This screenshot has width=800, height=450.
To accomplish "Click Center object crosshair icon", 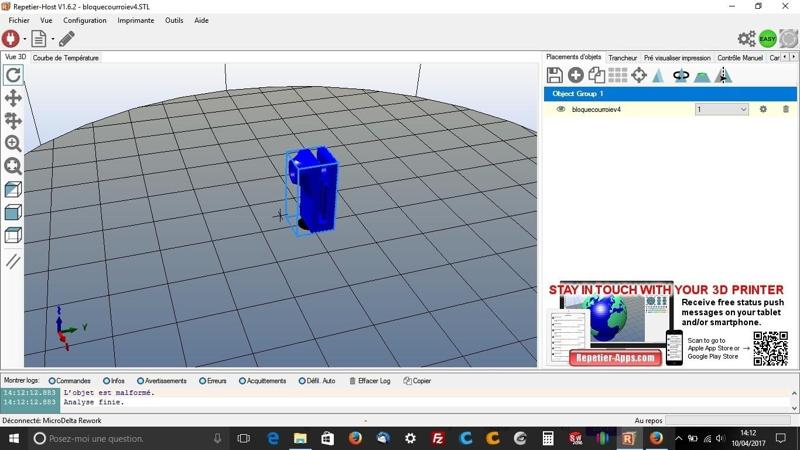I will point(639,76).
